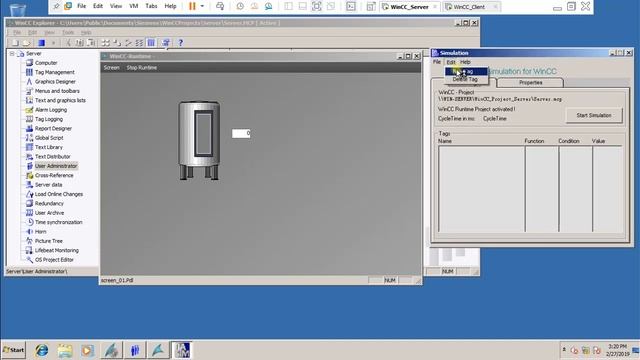Screen dimensions: 640x360
Task: Open VMware VM menu
Action: [x=133, y=6]
